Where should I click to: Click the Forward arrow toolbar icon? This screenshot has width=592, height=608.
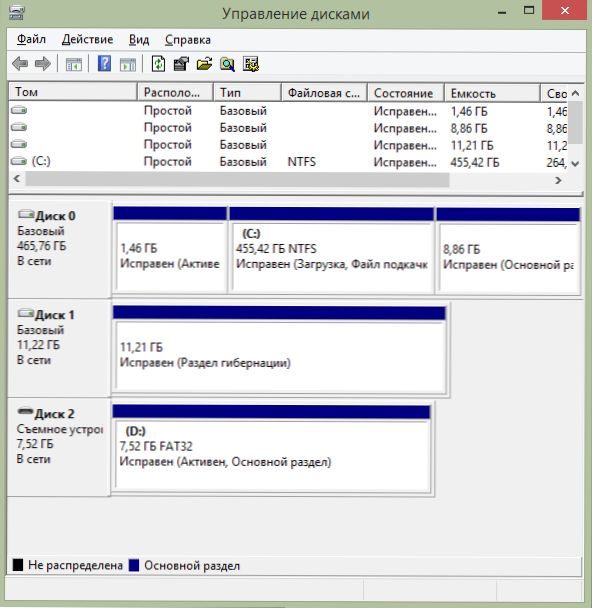pos(43,64)
